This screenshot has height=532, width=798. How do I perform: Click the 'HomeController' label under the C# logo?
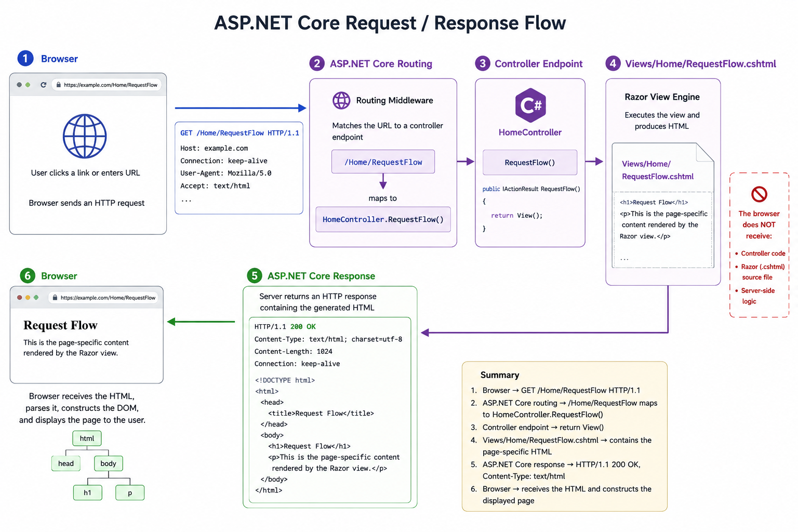coord(530,132)
